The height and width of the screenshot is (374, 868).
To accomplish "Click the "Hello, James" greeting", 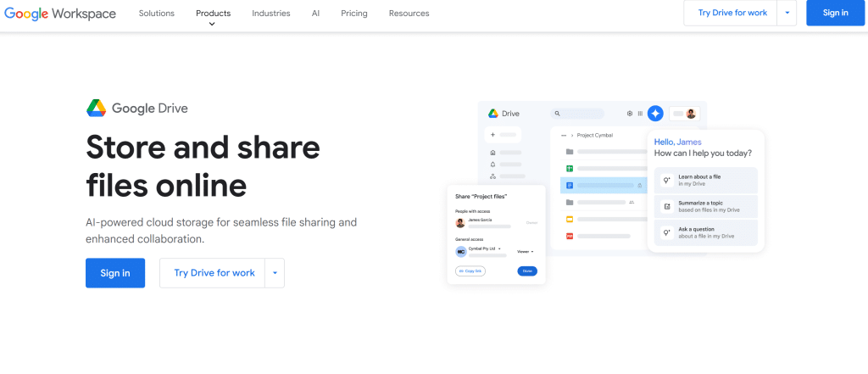I will pyautogui.click(x=677, y=142).
